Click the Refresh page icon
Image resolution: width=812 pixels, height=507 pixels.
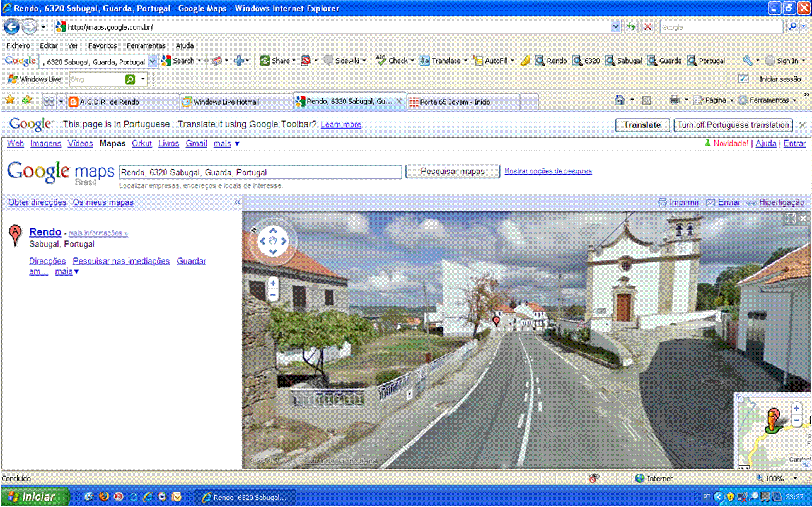(631, 27)
